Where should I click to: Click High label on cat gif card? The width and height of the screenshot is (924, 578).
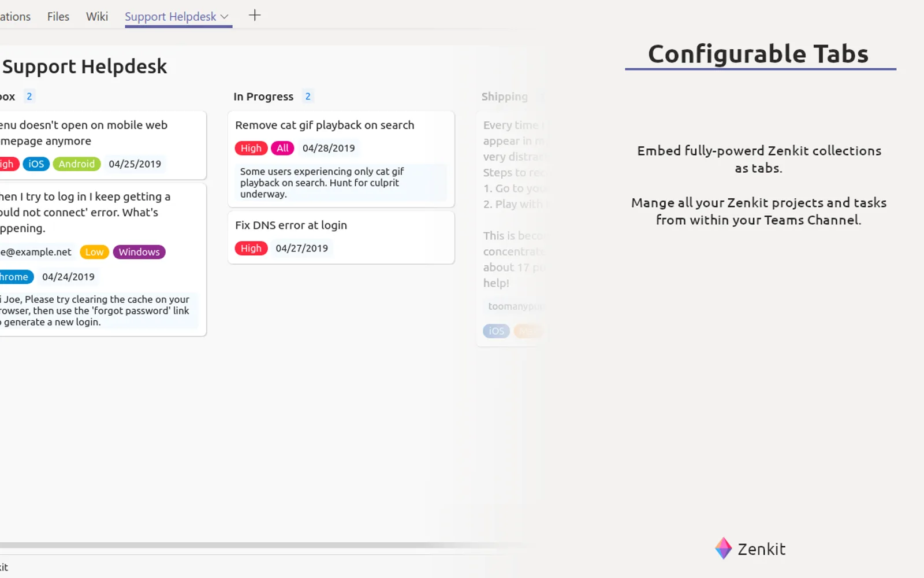(x=251, y=149)
